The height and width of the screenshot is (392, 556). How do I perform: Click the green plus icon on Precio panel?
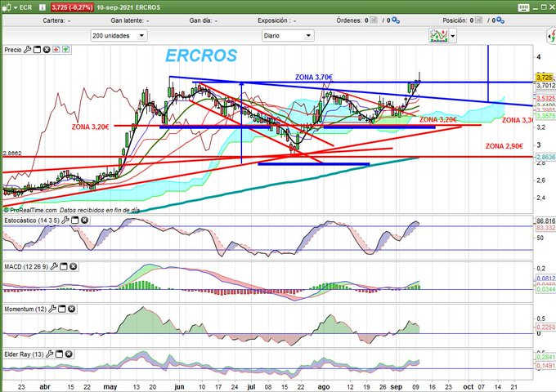click(x=66, y=50)
